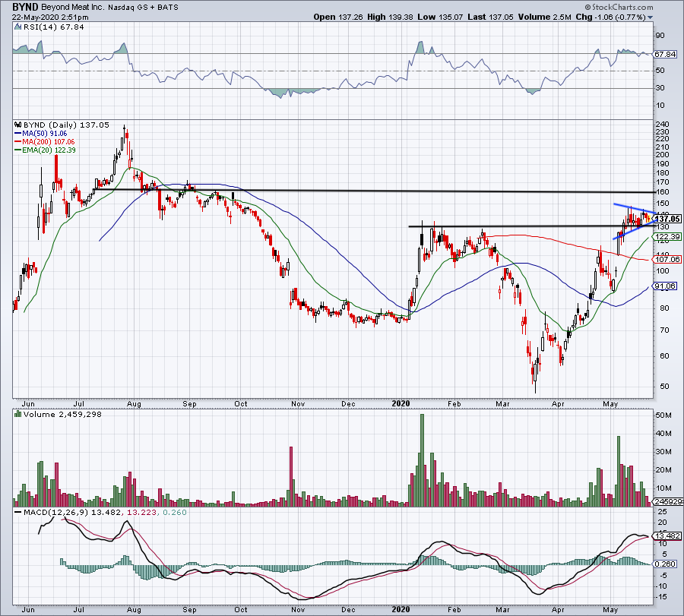Viewport: 684px width, 616px height.
Task: Click the RSI(14) 67.84 legend text
Action: click(x=54, y=27)
